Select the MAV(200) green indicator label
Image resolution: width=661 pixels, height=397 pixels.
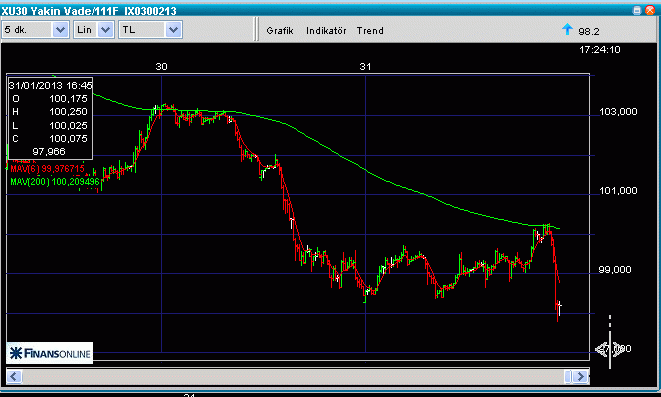point(55,182)
